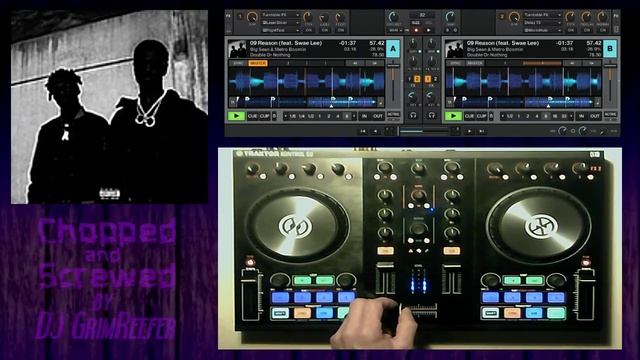Viewport: 640px width, 360px height.
Task: Click the Deck A letter badge
Action: tap(393, 49)
